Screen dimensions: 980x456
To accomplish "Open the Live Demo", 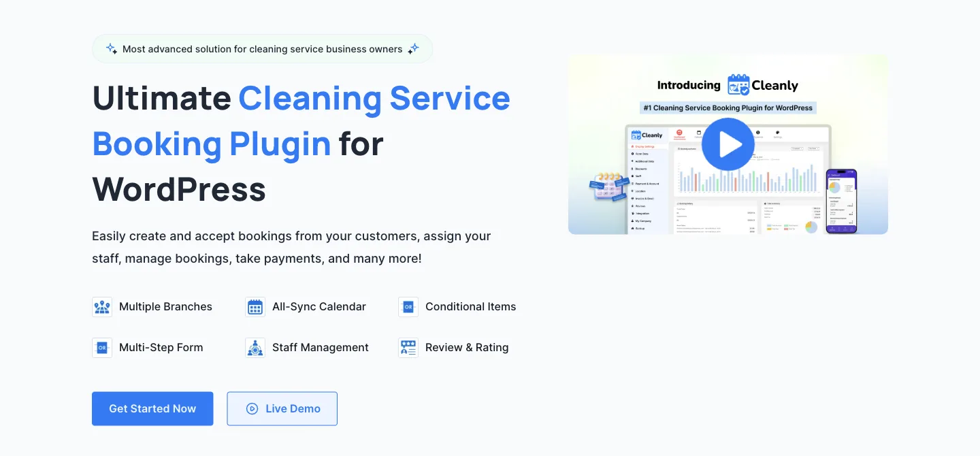I will tap(282, 408).
